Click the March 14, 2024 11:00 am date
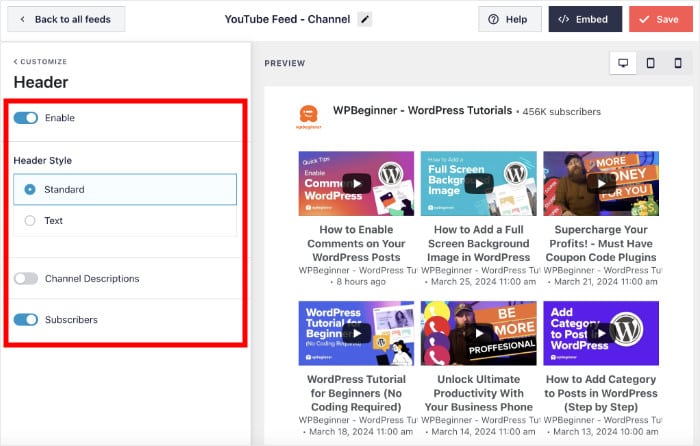Viewport: 700px width, 446px height. click(x=483, y=432)
